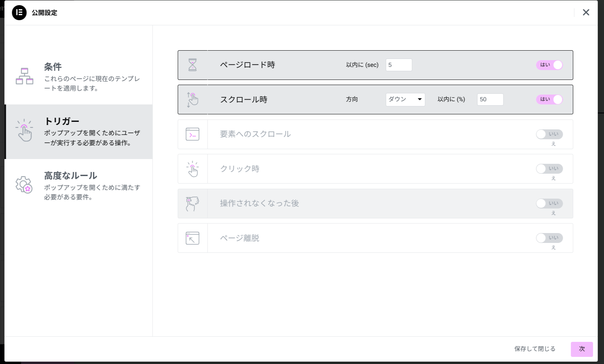The height and width of the screenshot is (364, 604).
Task: Click the 要素へのスクロール terminal window icon
Action: (193, 134)
